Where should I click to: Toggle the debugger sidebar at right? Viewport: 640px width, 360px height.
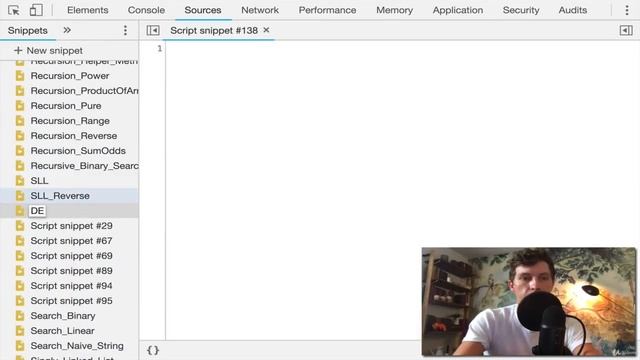click(626, 31)
